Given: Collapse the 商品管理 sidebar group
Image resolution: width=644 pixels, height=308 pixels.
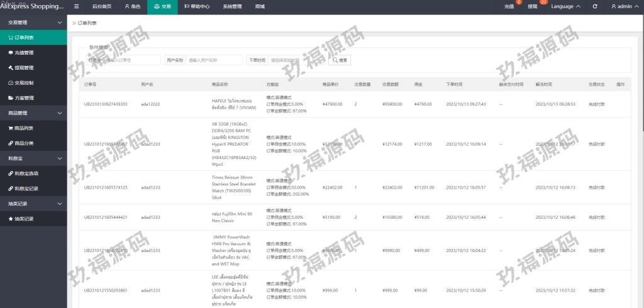Looking at the screenshot, I should tap(33, 113).
